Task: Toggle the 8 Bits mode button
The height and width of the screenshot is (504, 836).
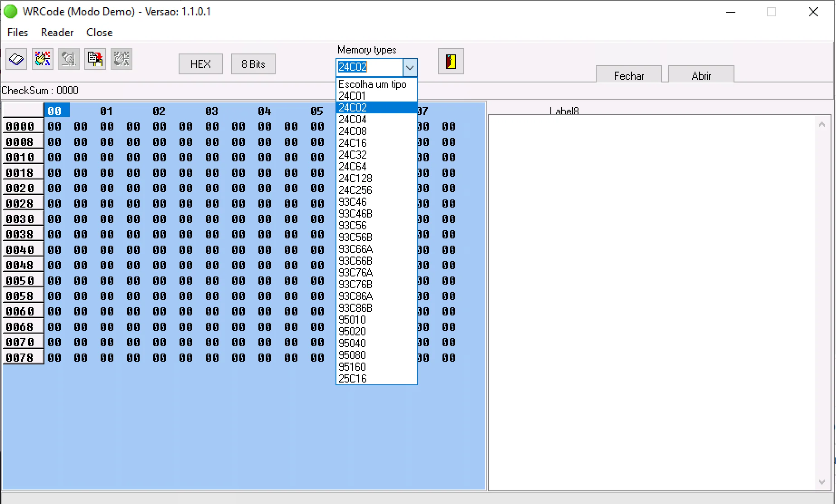Action: pyautogui.click(x=253, y=64)
